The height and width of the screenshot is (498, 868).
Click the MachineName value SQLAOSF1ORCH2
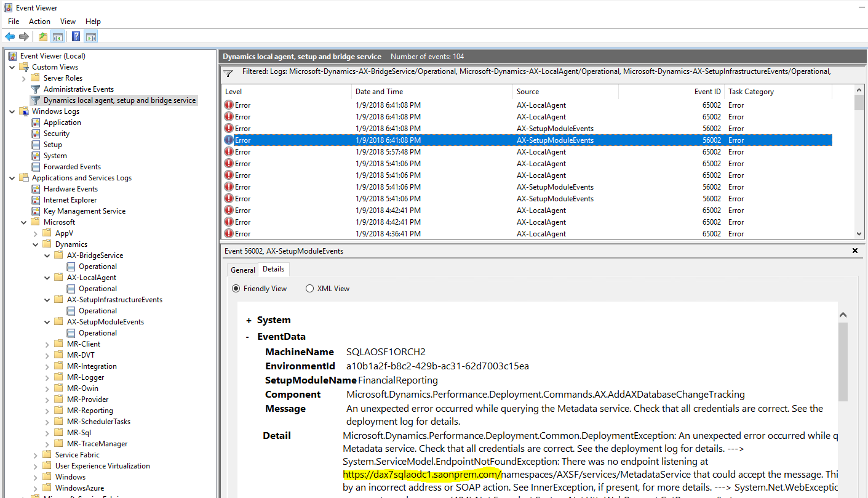click(x=386, y=352)
